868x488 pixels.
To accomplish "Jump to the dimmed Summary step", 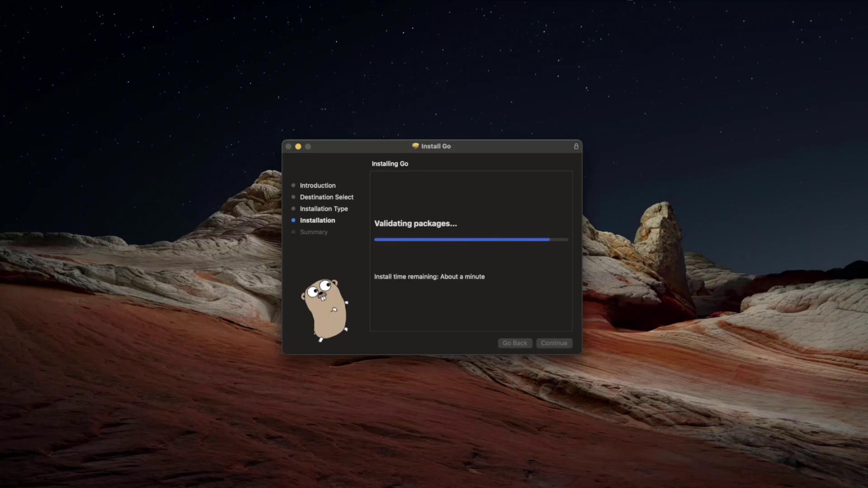I will pos(313,232).
